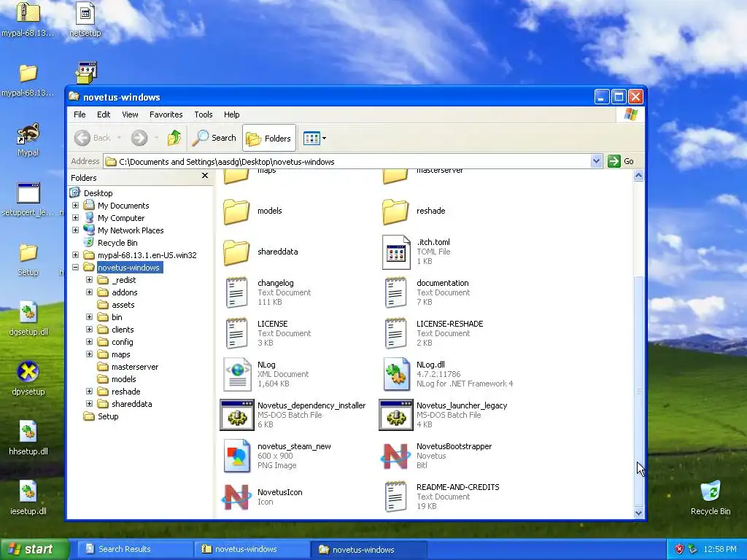Select the NovetusIcon icon file

(x=237, y=497)
